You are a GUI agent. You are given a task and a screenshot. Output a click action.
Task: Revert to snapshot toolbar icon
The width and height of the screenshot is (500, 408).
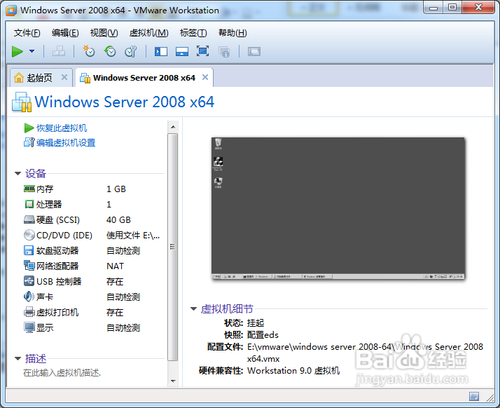click(110, 51)
